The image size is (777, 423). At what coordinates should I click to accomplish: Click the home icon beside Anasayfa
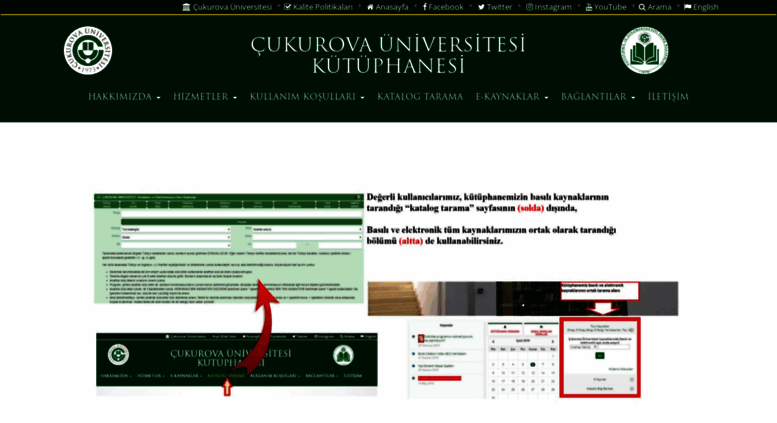click(370, 7)
